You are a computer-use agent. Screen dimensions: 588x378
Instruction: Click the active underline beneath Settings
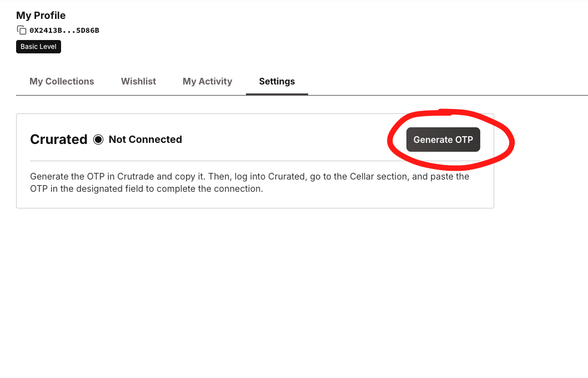277,94
